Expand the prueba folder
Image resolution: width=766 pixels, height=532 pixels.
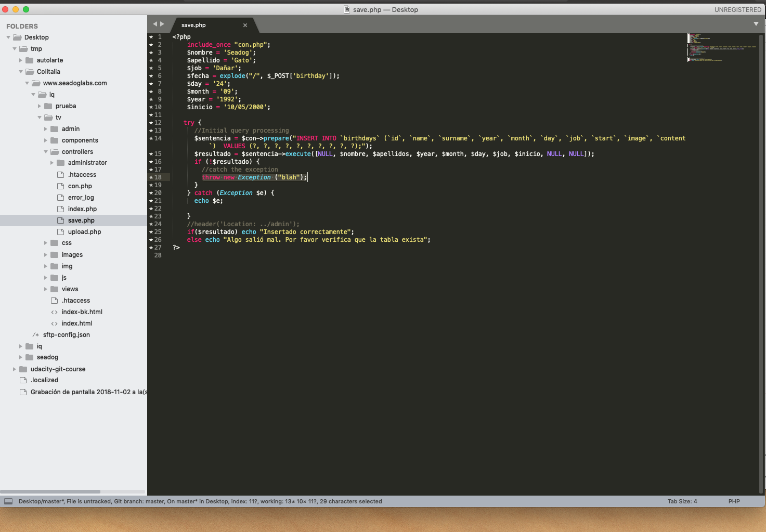[40, 106]
